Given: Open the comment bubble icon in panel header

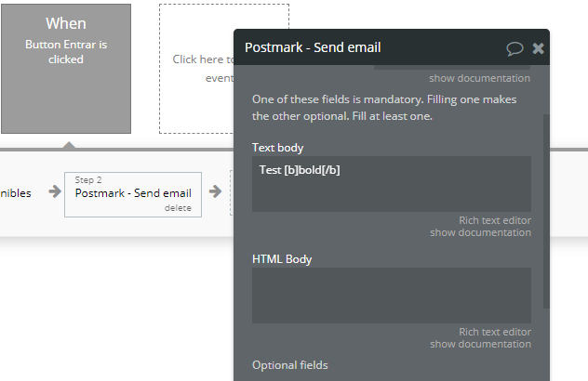Looking at the screenshot, I should [x=514, y=48].
